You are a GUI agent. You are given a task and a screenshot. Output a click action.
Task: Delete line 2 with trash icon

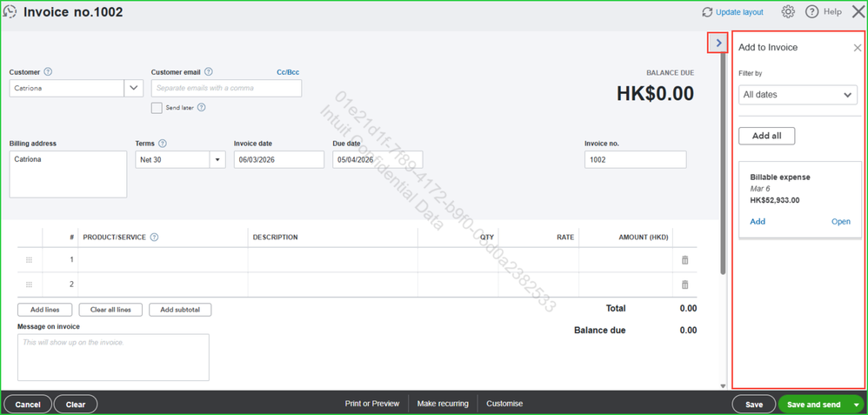[684, 284]
